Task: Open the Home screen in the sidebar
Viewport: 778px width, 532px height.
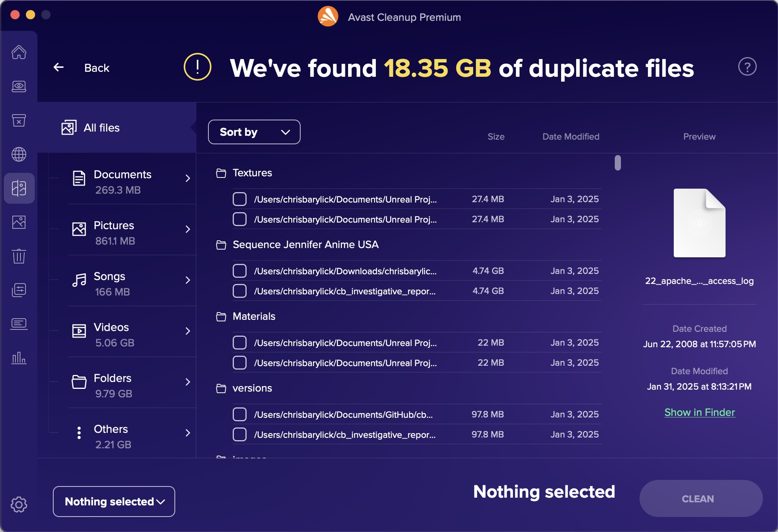Action: (x=19, y=52)
